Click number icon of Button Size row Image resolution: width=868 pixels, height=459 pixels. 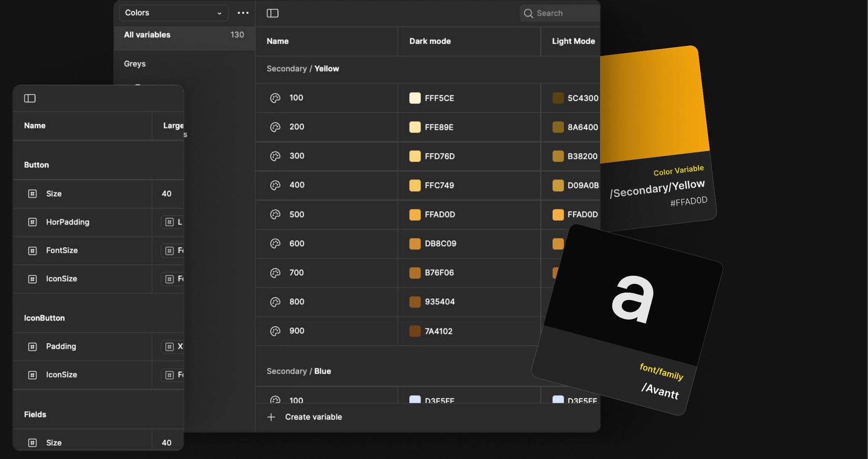33,193
